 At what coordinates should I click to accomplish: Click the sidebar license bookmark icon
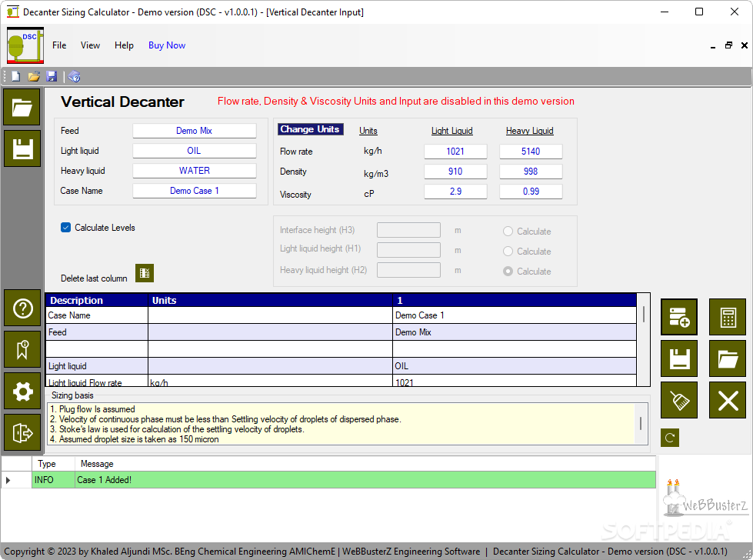(22, 350)
